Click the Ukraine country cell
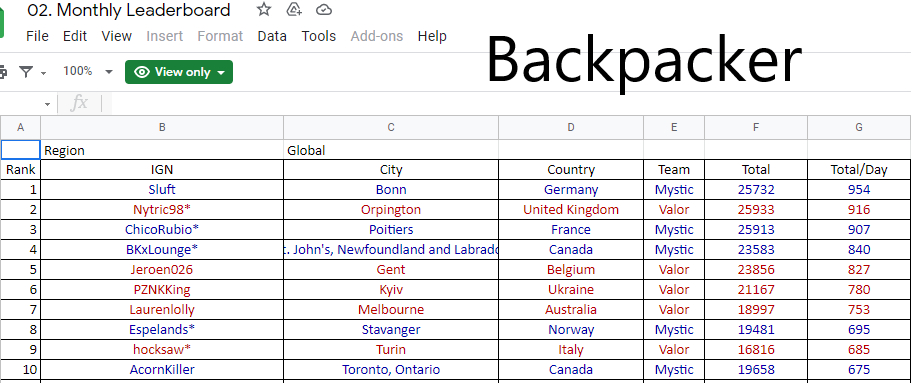911x383 pixels. click(x=571, y=289)
